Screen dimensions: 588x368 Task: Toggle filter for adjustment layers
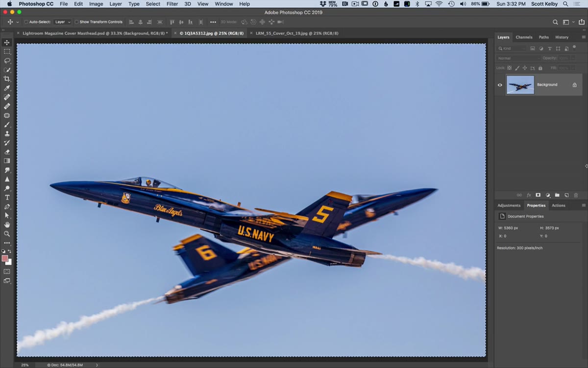[x=541, y=49]
